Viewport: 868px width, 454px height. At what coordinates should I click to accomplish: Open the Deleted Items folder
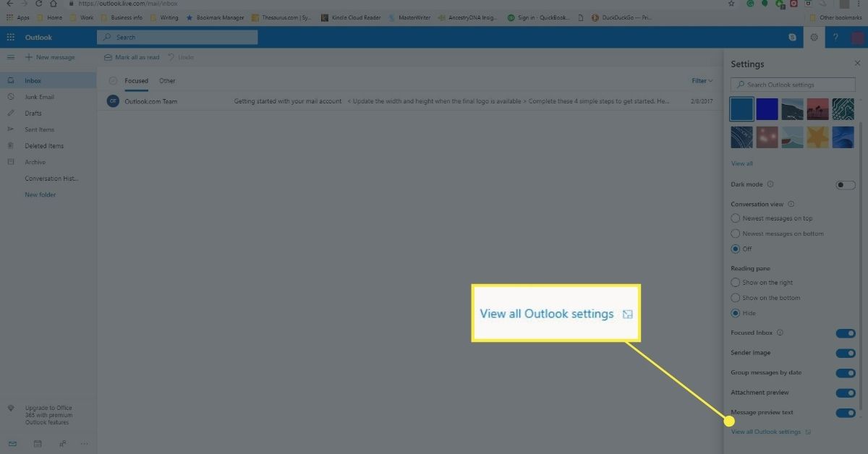pos(48,145)
